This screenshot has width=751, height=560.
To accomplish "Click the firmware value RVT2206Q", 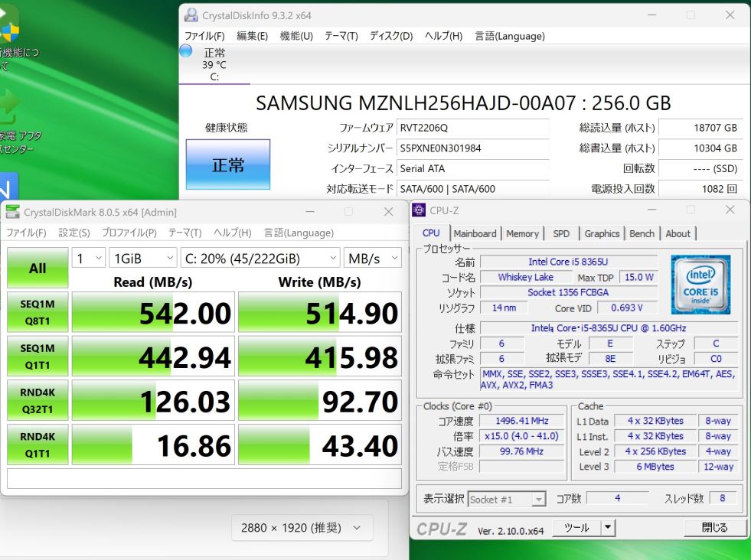I will [472, 128].
